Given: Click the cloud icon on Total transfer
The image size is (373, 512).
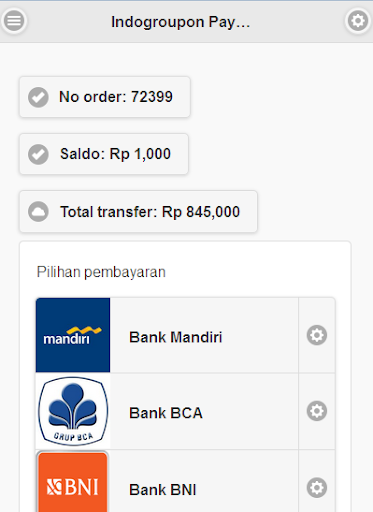Looking at the screenshot, I should point(38,212).
